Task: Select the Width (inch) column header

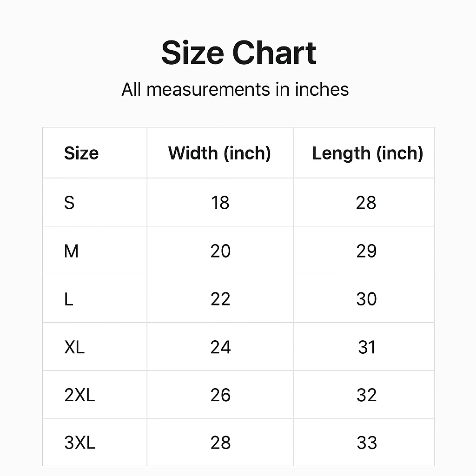Action: point(219,153)
